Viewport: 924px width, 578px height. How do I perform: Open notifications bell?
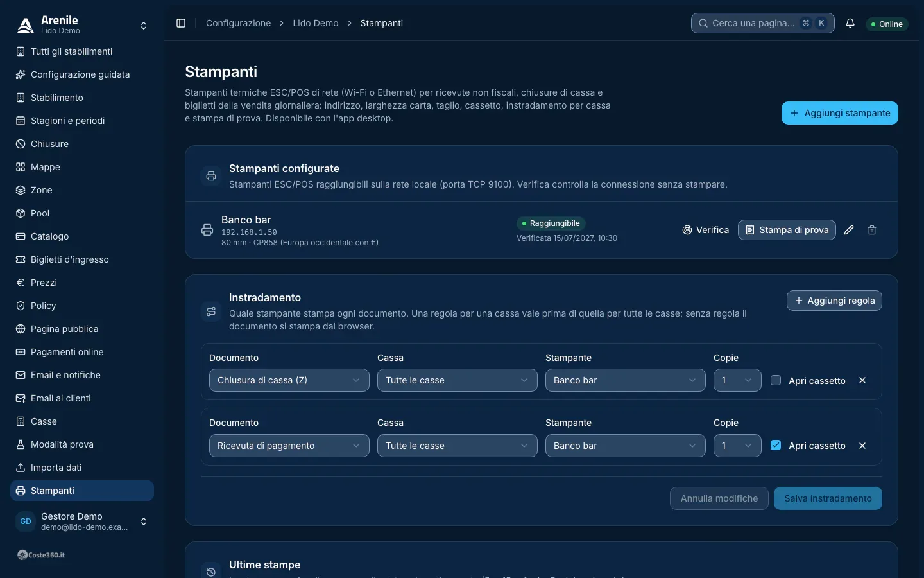(x=850, y=23)
